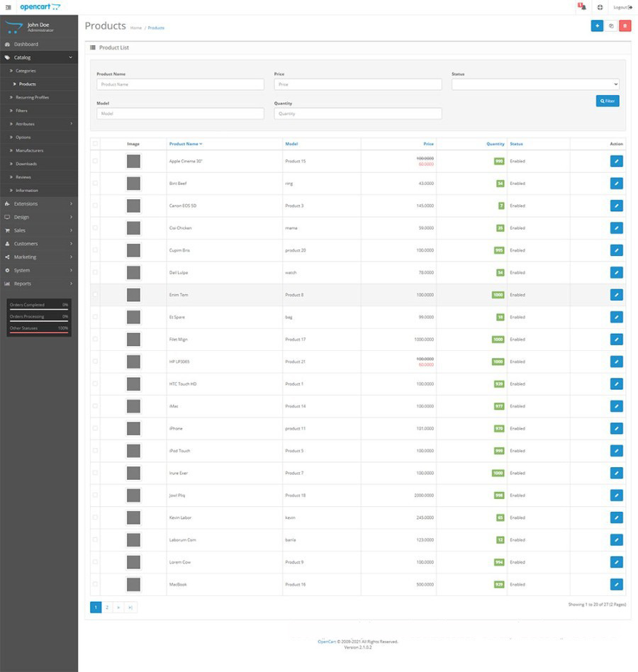Screen dimensions: 638x672
Task: Edit the Apple Cinema 30" product pencil icon
Action: 616,161
